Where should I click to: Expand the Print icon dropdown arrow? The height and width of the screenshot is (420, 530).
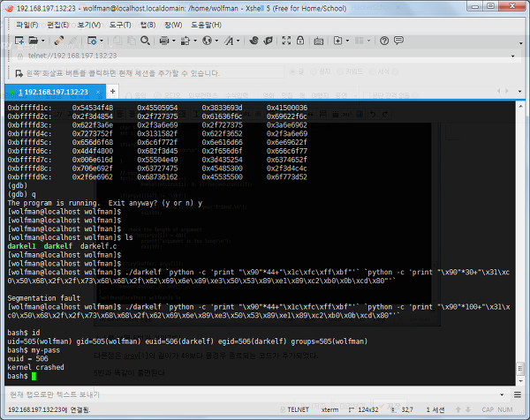(174, 41)
